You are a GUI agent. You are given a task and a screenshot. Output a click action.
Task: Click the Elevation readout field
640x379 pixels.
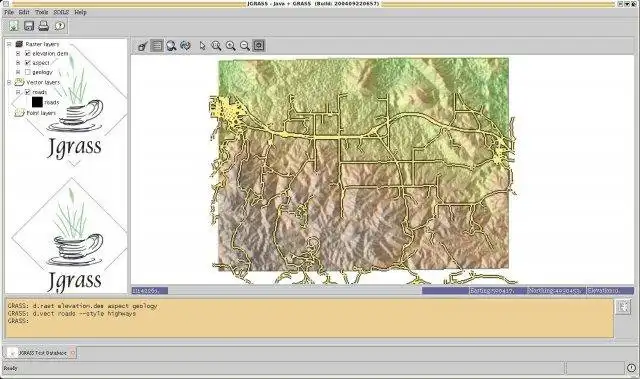(x=610, y=290)
